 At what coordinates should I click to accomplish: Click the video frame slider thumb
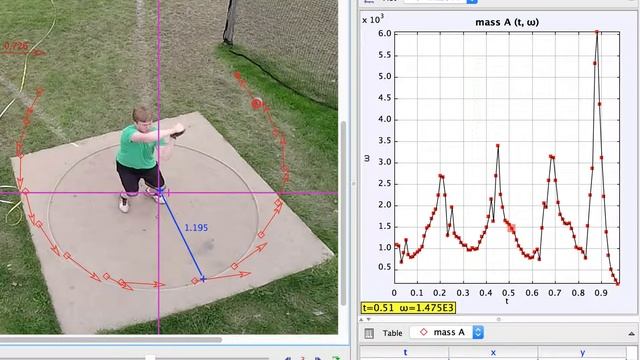pyautogui.click(x=150, y=358)
